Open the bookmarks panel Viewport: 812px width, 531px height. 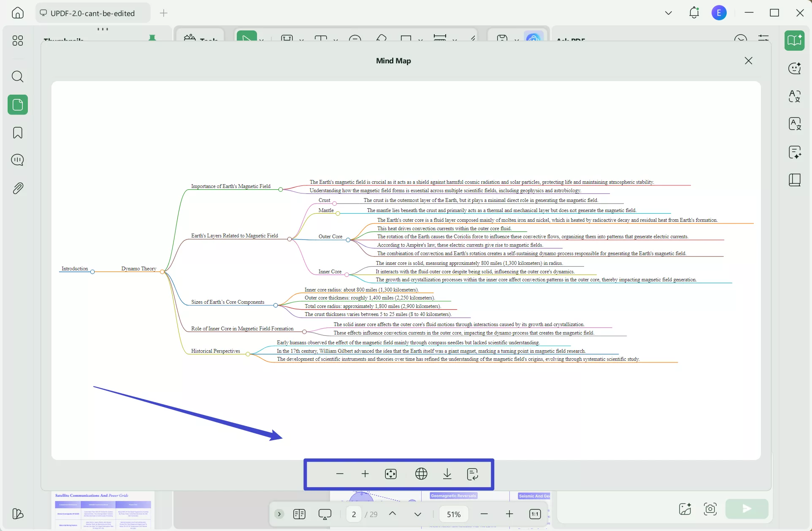(x=17, y=133)
